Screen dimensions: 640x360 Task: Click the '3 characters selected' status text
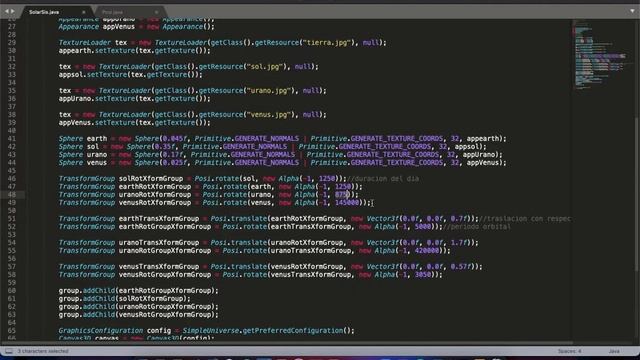[x=43, y=351]
